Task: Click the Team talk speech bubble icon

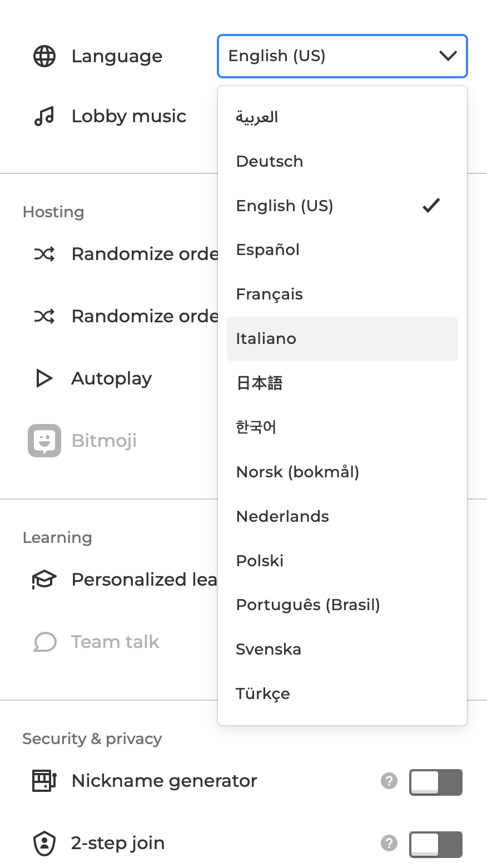Action: point(45,642)
